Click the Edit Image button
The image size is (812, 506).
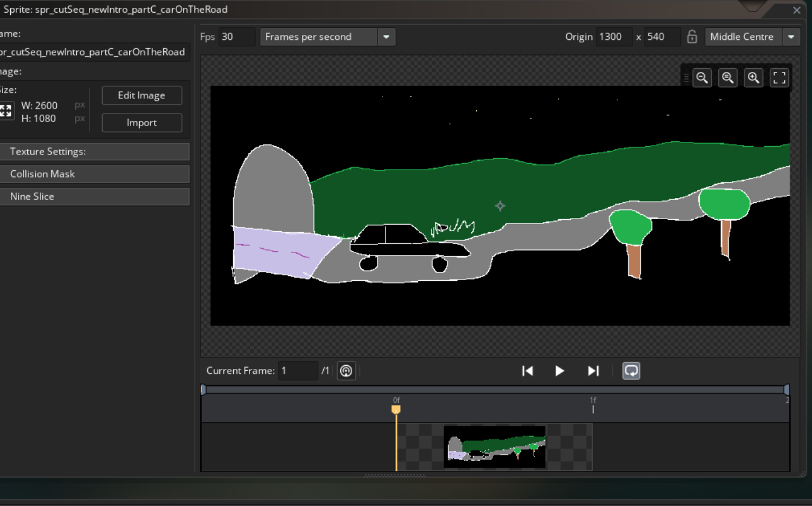141,95
